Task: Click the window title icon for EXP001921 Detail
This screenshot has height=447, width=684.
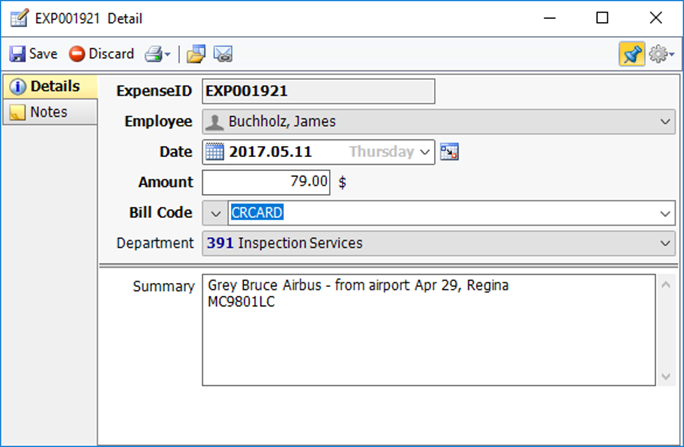Action: tap(19, 18)
